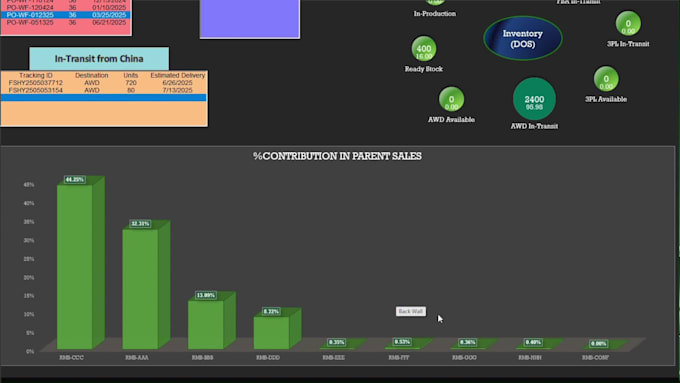The width and height of the screenshot is (680, 383).
Task: Click the 3PL In-Transit 0 bubble
Action: coord(628,23)
